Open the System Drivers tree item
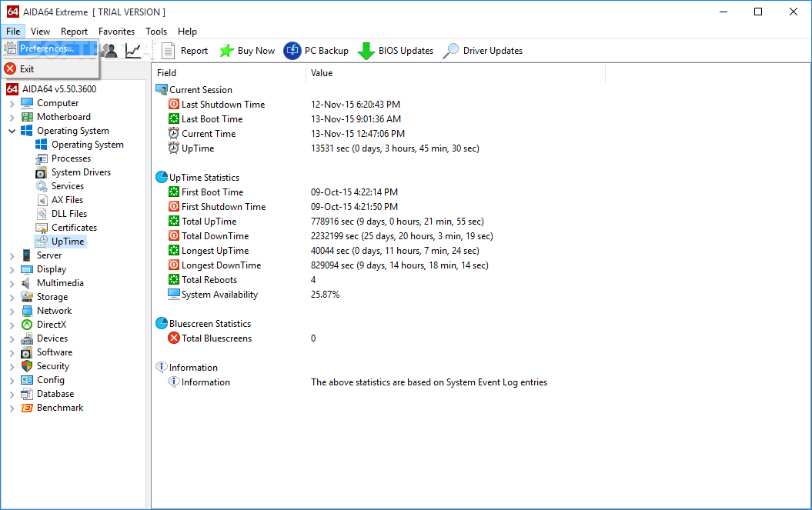Screen dimensions: 812x510 coord(73,172)
